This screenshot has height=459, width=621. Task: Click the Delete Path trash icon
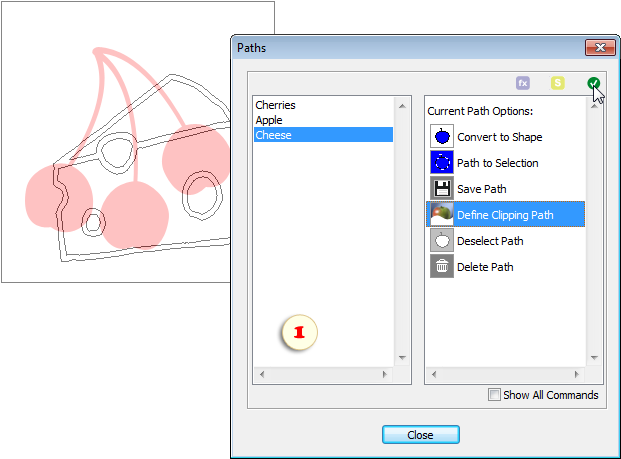[442, 267]
